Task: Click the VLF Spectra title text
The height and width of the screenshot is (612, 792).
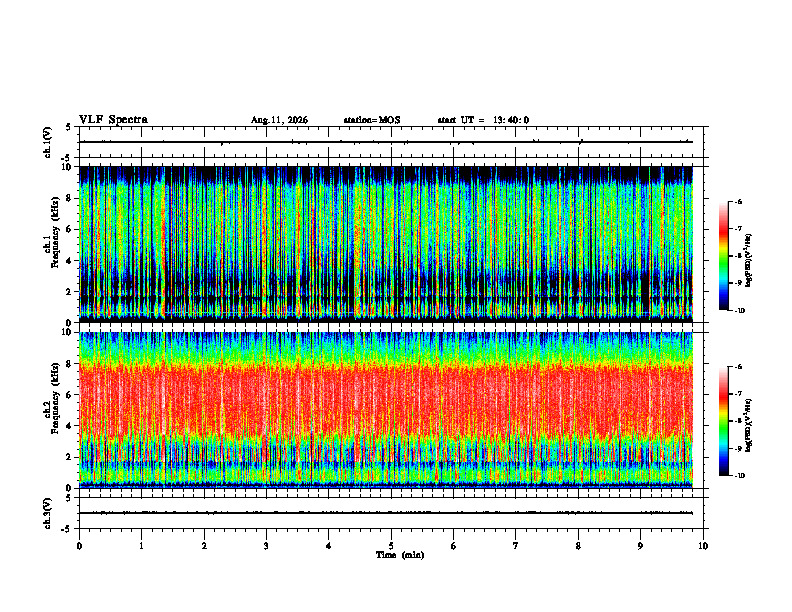Action: click(x=113, y=120)
